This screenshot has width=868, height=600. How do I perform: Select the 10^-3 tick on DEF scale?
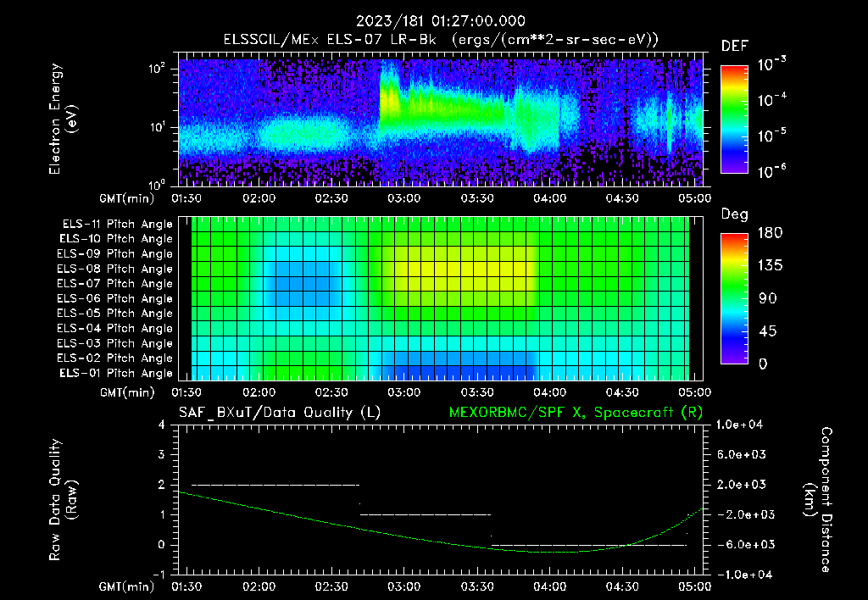tap(771, 64)
